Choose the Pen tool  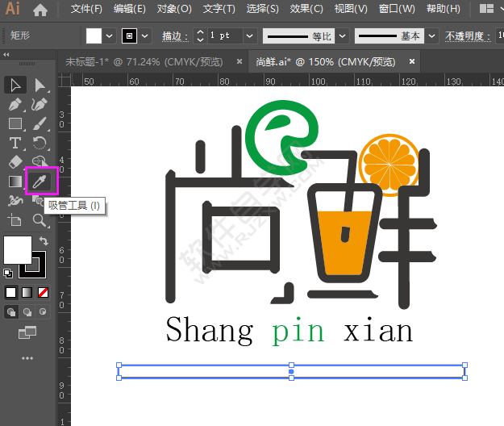(x=15, y=104)
